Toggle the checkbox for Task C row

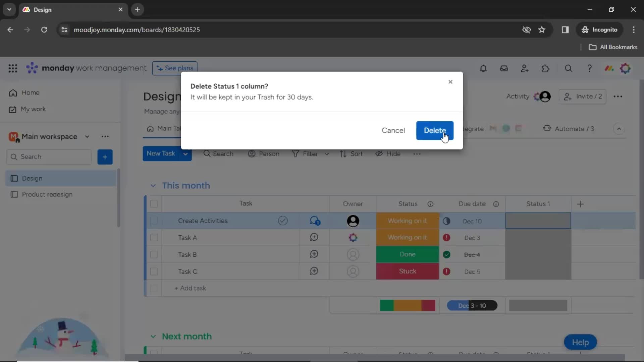point(154,271)
